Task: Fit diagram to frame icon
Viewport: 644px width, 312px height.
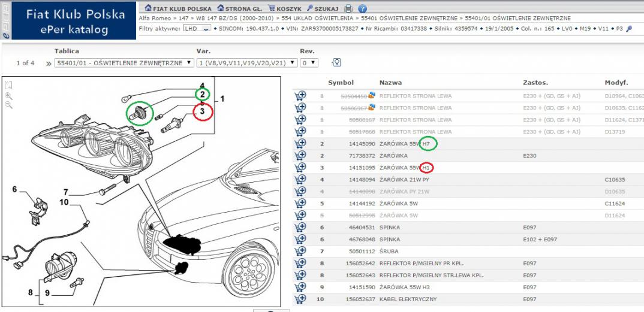Action: coord(8,86)
